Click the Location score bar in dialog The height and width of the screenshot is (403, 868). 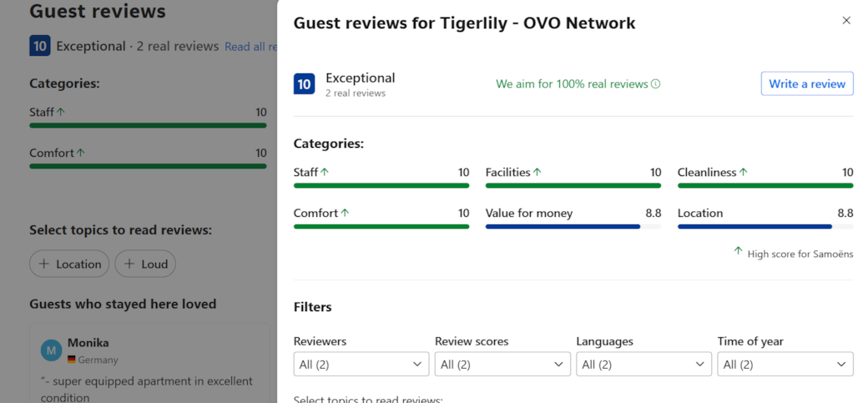point(765,226)
